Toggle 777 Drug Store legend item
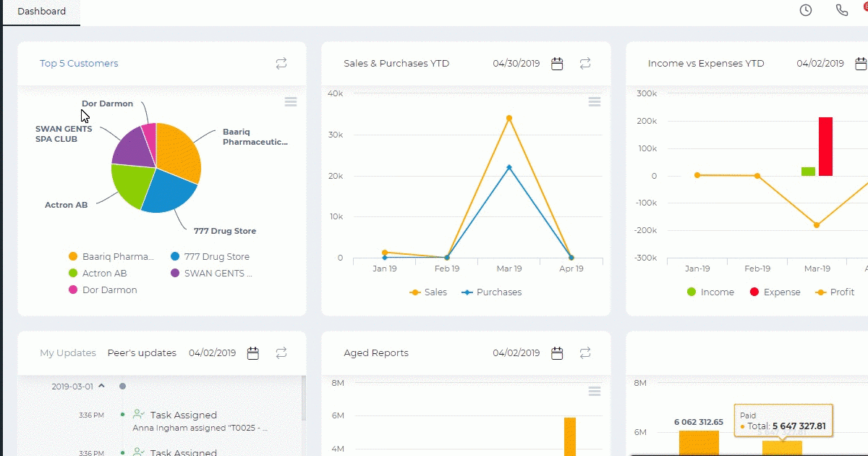Screen dimensions: 868x456 [210, 257]
